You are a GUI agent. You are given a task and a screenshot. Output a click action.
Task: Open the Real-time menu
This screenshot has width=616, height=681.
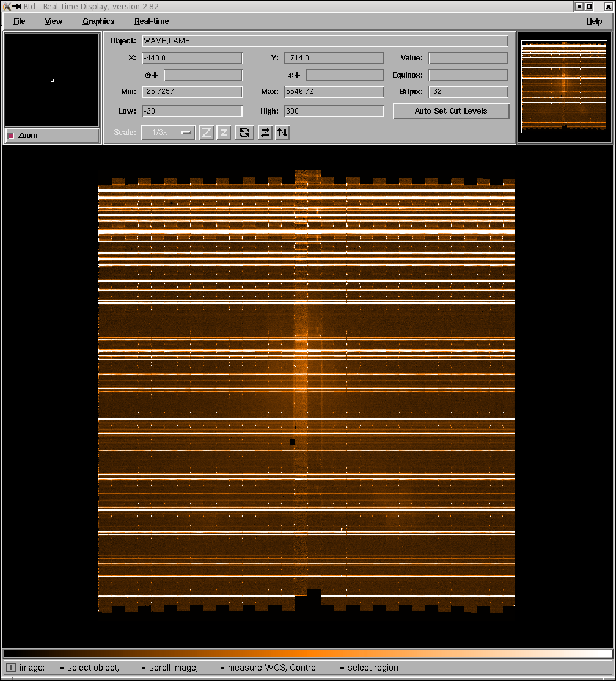coord(152,21)
